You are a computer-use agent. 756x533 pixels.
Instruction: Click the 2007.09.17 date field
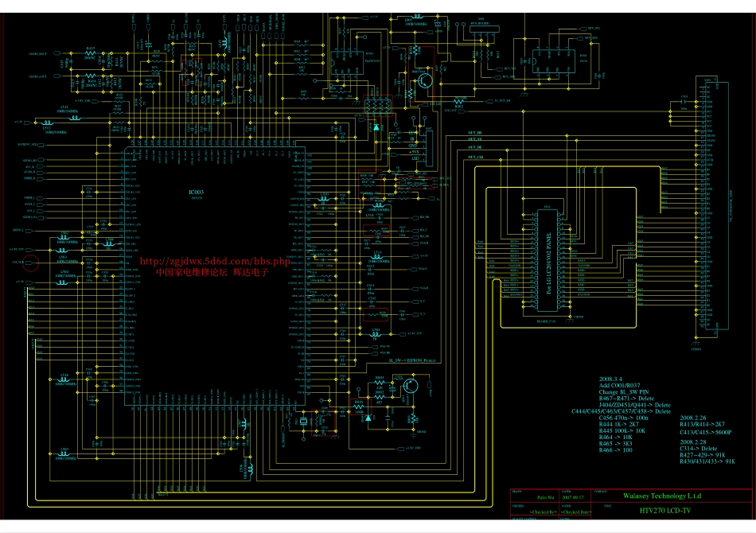click(573, 497)
